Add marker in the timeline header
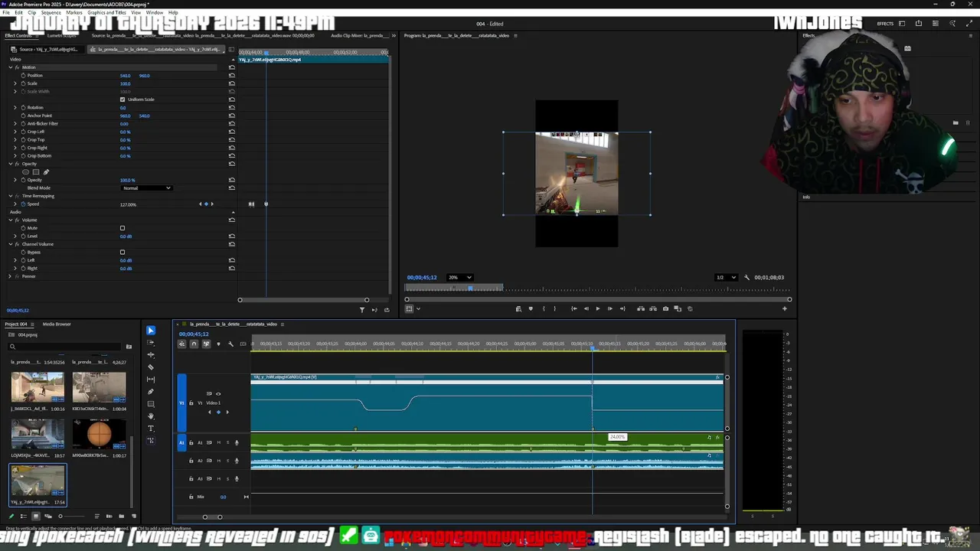The height and width of the screenshot is (551, 980). tap(218, 344)
